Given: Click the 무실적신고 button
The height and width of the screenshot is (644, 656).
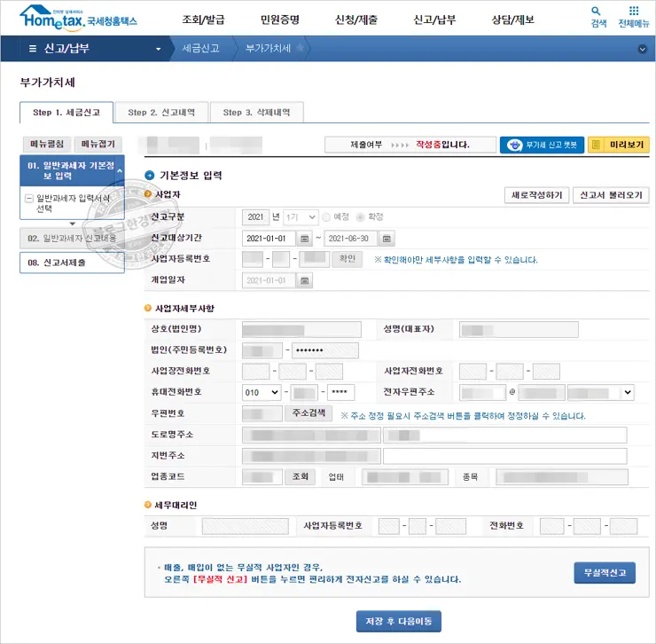Looking at the screenshot, I should 605,573.
